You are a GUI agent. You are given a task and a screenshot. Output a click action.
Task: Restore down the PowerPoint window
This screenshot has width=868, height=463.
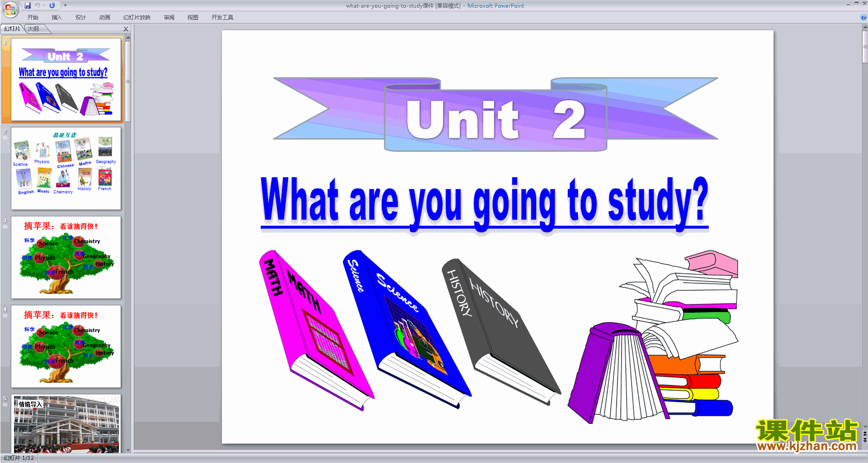tap(856, 4)
